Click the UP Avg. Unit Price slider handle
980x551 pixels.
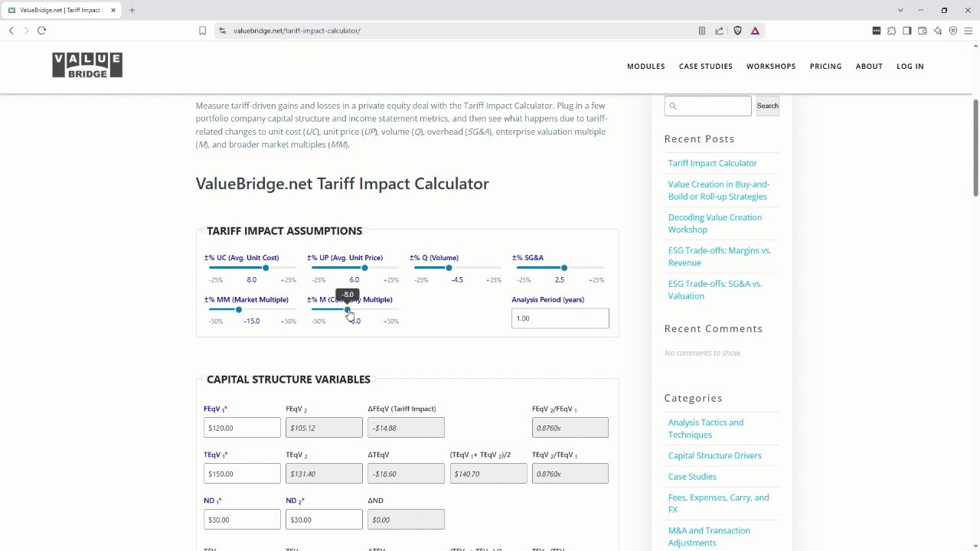(x=364, y=268)
